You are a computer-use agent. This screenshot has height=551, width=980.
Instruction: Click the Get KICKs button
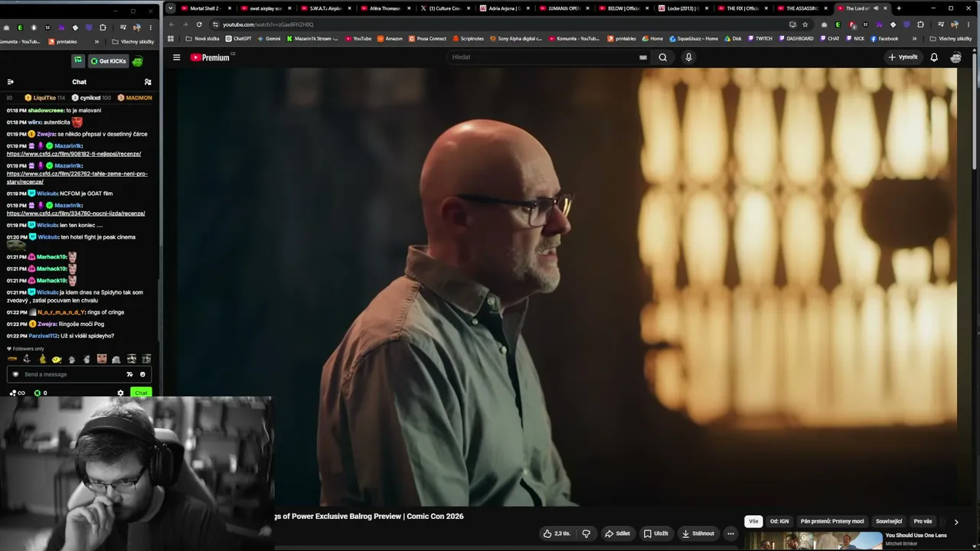109,61
